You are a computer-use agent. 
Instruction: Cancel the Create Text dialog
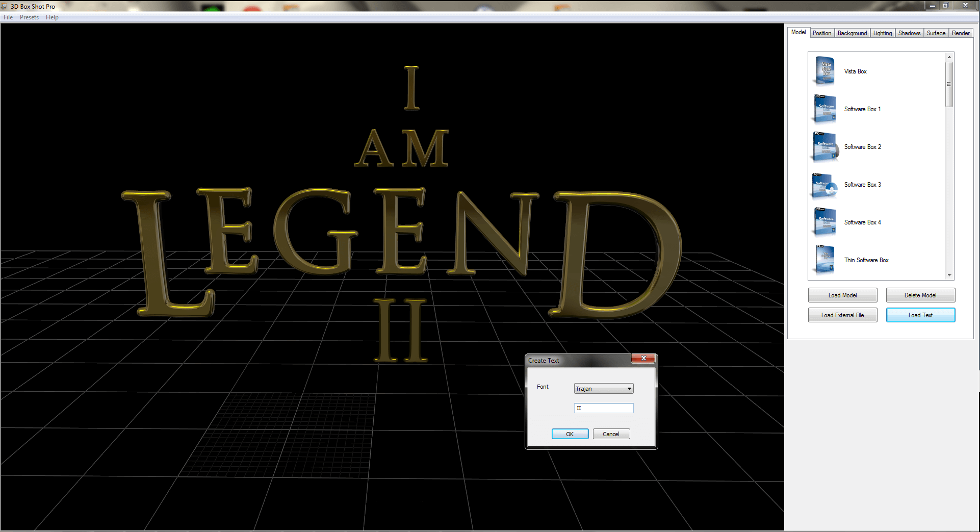(x=611, y=434)
